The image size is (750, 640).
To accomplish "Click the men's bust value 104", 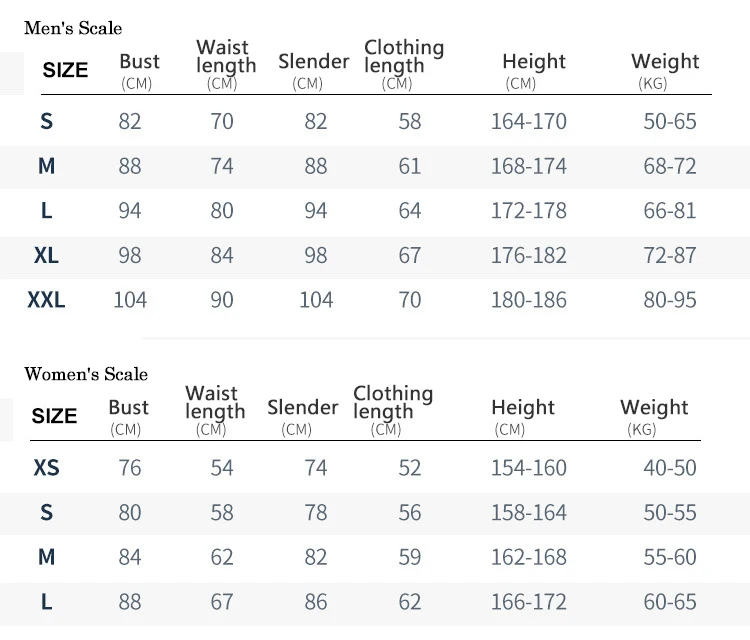I will [130, 300].
